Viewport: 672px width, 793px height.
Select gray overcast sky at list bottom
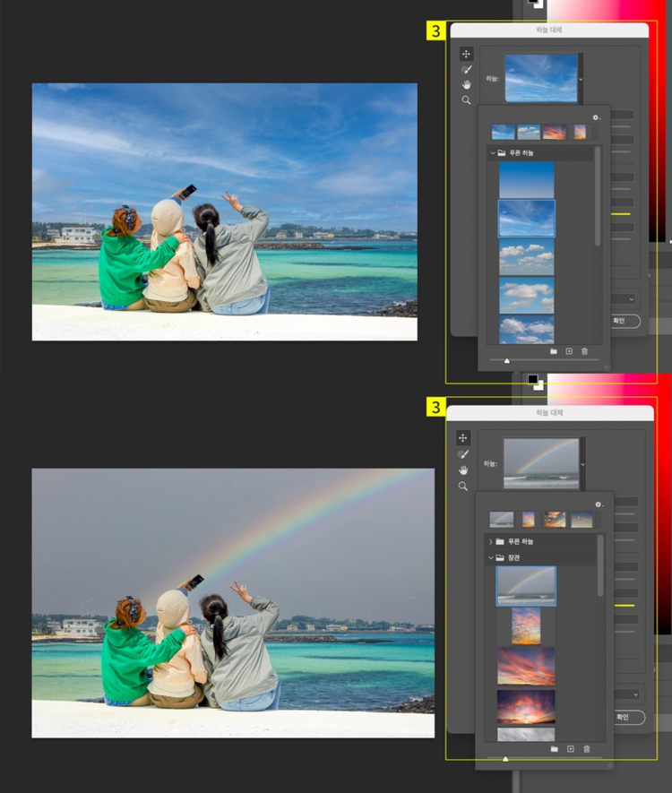pos(526,735)
